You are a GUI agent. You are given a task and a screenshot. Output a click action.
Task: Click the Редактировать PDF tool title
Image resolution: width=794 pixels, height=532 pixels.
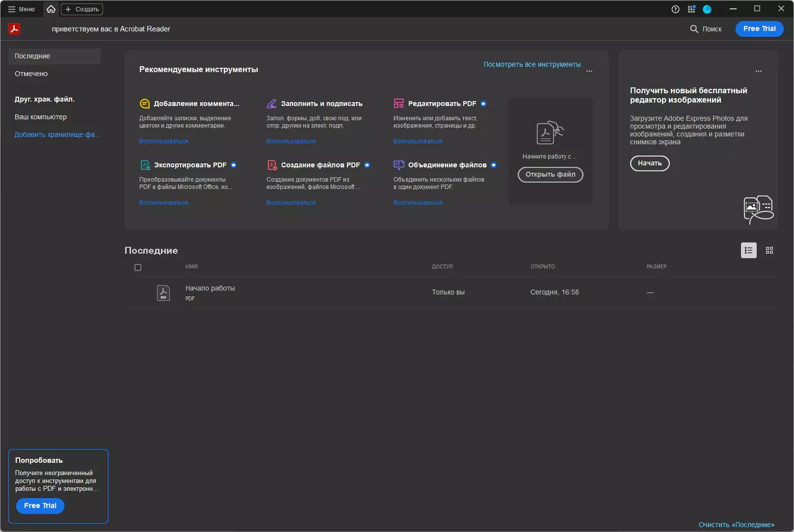click(x=442, y=104)
